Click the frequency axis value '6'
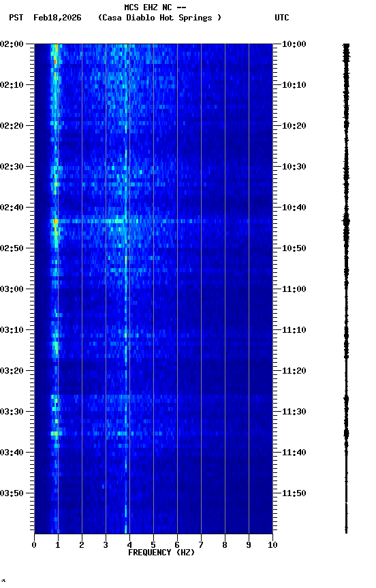Image resolution: width=376 pixels, height=588 pixels. point(177,545)
